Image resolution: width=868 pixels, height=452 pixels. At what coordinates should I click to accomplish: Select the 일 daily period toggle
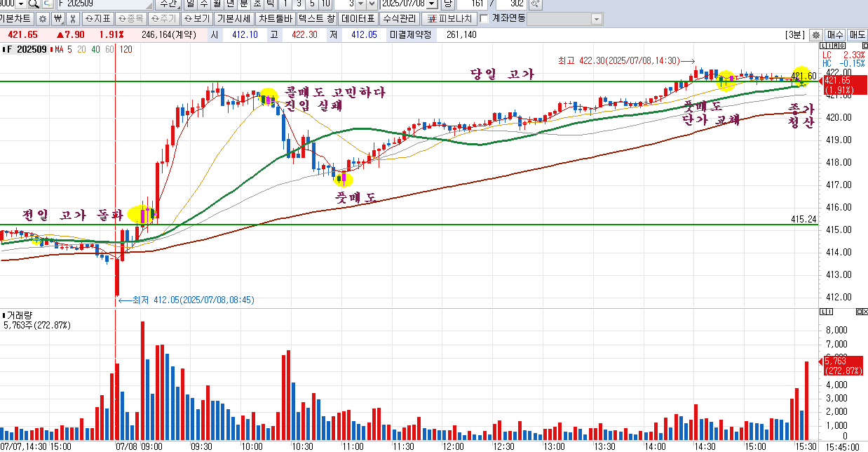pyautogui.click(x=190, y=4)
